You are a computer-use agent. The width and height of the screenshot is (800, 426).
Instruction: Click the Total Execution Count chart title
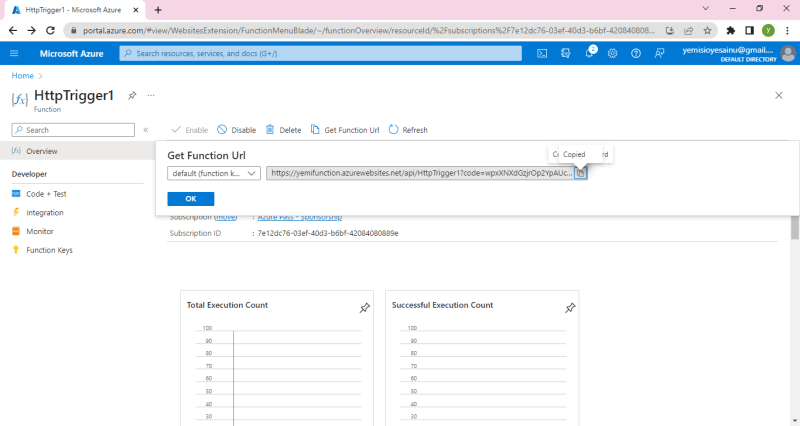[227, 305]
